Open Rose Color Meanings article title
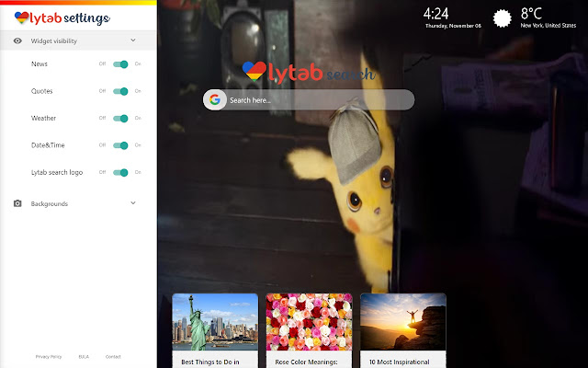Screen dimensions: 588x368 click(306, 362)
